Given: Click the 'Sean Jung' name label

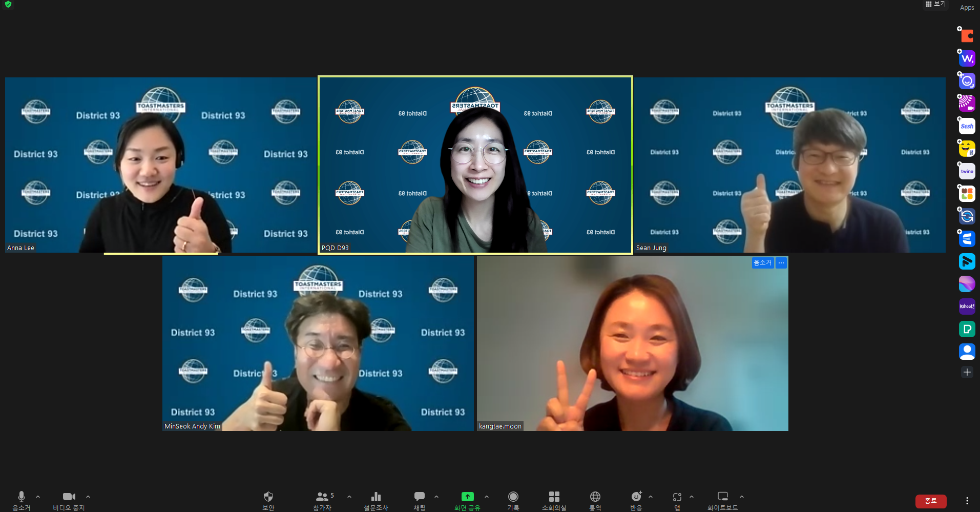Looking at the screenshot, I should [x=651, y=248].
